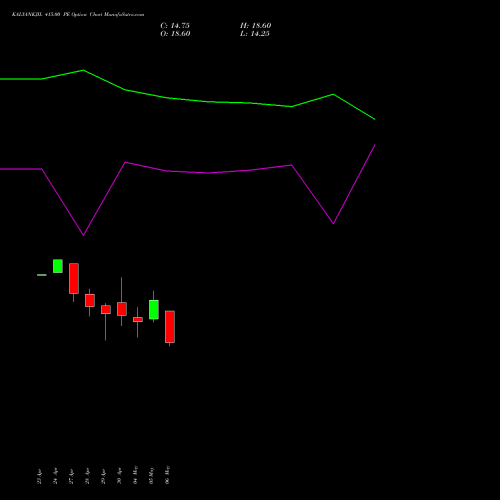Click the 23 Apr date label
The height and width of the screenshot is (500, 500).
pos(39,477)
